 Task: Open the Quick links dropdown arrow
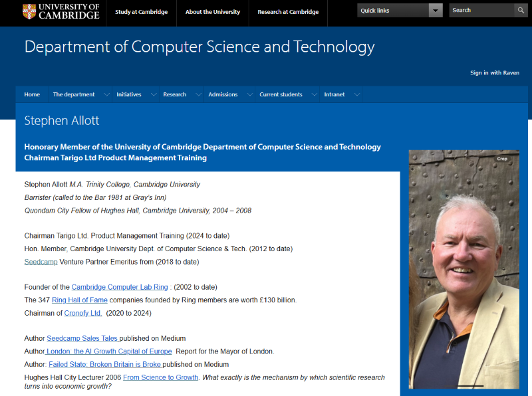tap(436, 11)
